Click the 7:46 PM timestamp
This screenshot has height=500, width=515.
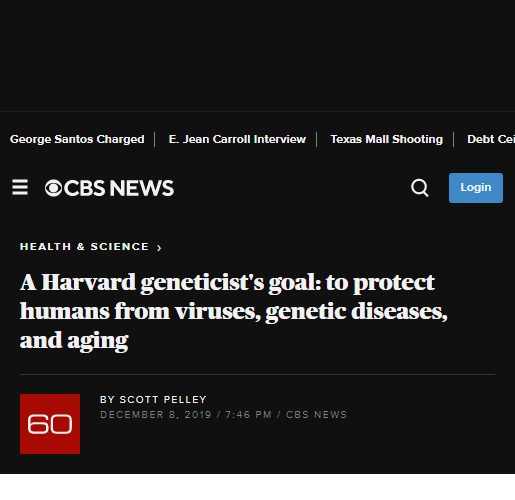(x=248, y=415)
